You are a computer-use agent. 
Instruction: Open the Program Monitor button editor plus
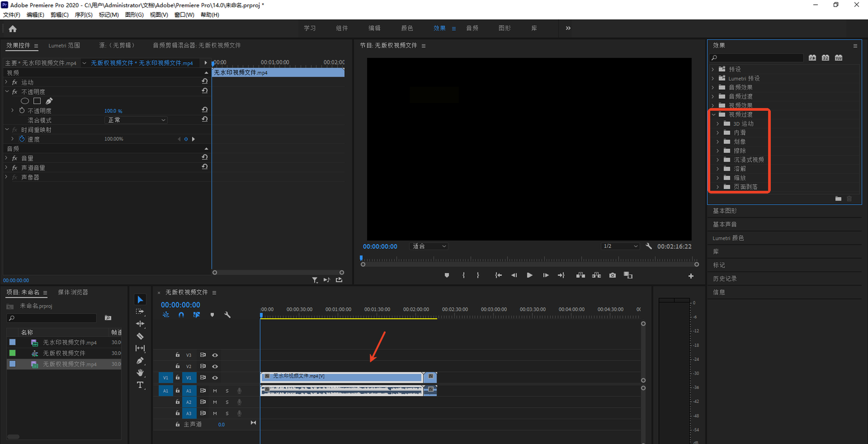691,276
